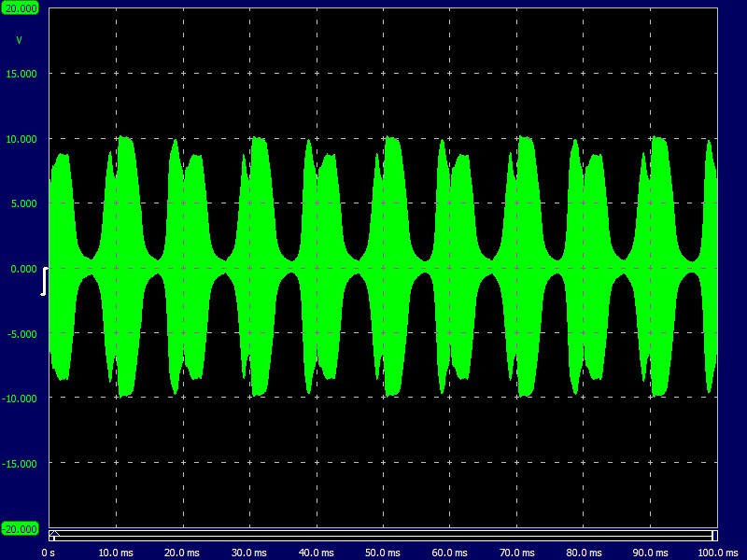Click the 80.0 ms time axis label
The height and width of the screenshot is (560, 747).
pyautogui.click(x=585, y=553)
